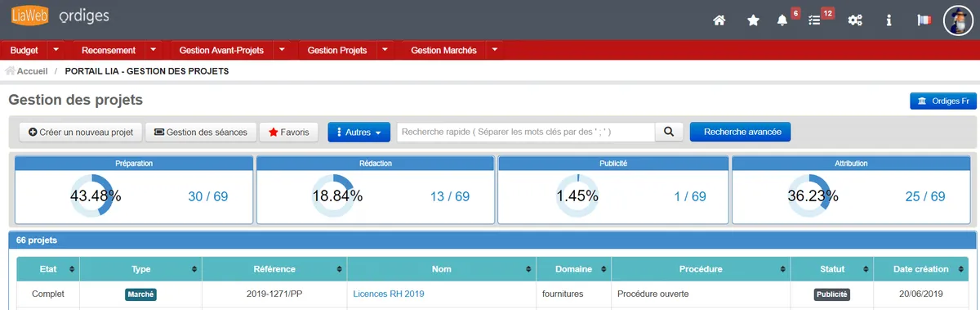Sort table by Nom column
The width and height of the screenshot is (980, 310).
(442, 269)
